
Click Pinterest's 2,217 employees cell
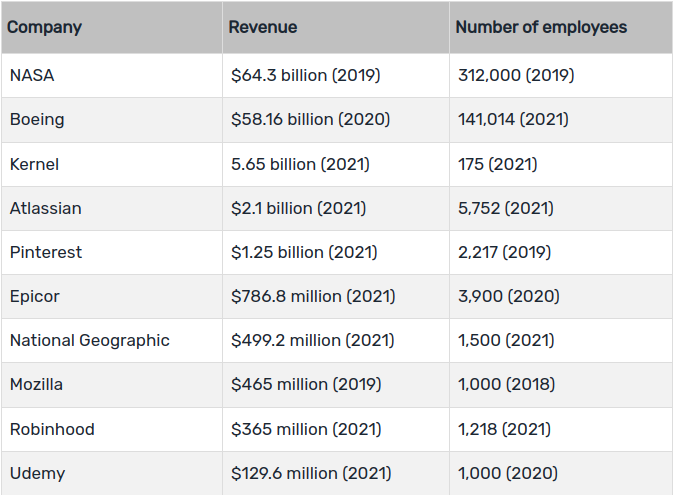point(504,252)
